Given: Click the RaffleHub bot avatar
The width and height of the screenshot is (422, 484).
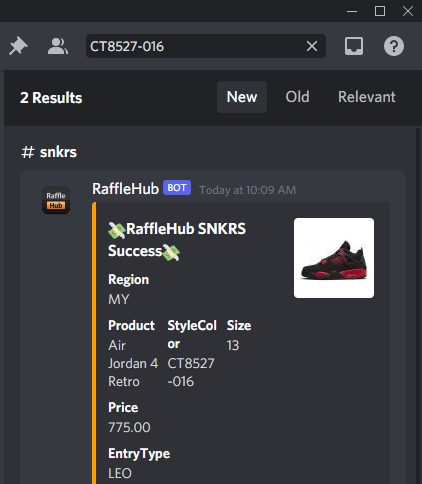Looking at the screenshot, I should [56, 200].
